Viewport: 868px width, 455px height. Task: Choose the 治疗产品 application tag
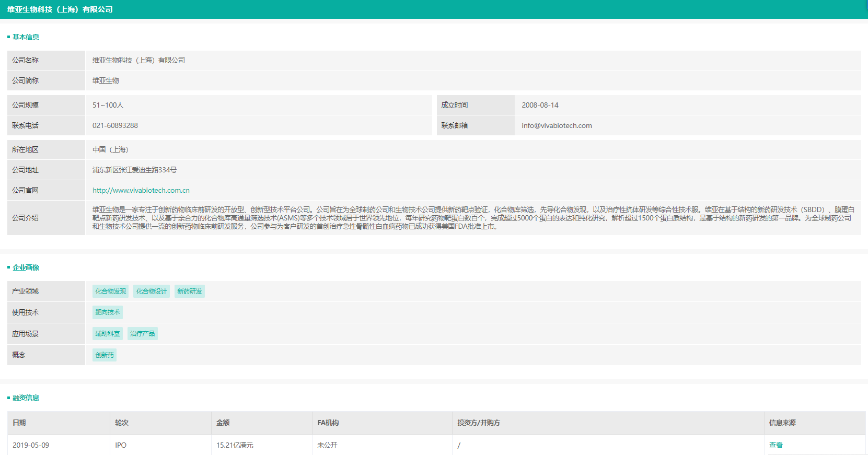click(142, 334)
